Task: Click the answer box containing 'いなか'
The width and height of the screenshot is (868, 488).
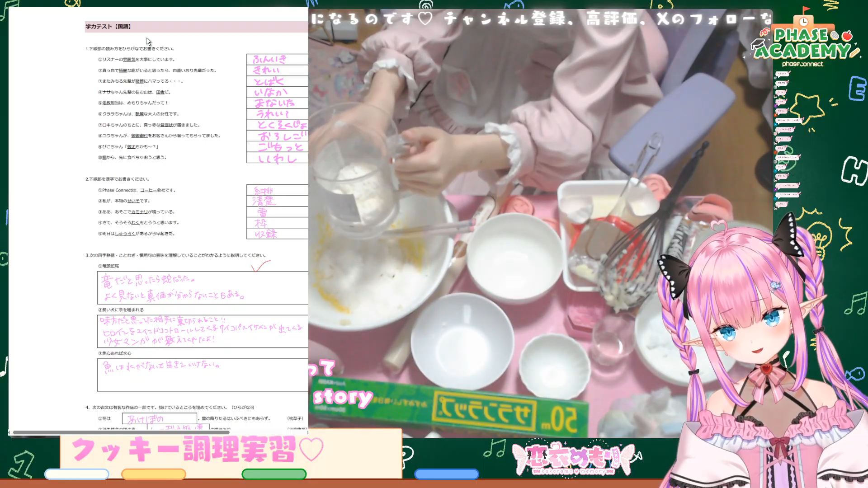Action: [278, 92]
